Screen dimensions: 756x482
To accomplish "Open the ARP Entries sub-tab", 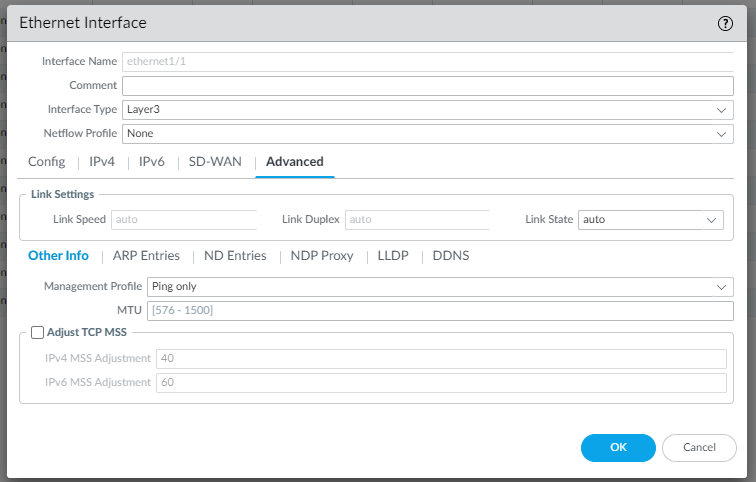I will click(x=146, y=256).
